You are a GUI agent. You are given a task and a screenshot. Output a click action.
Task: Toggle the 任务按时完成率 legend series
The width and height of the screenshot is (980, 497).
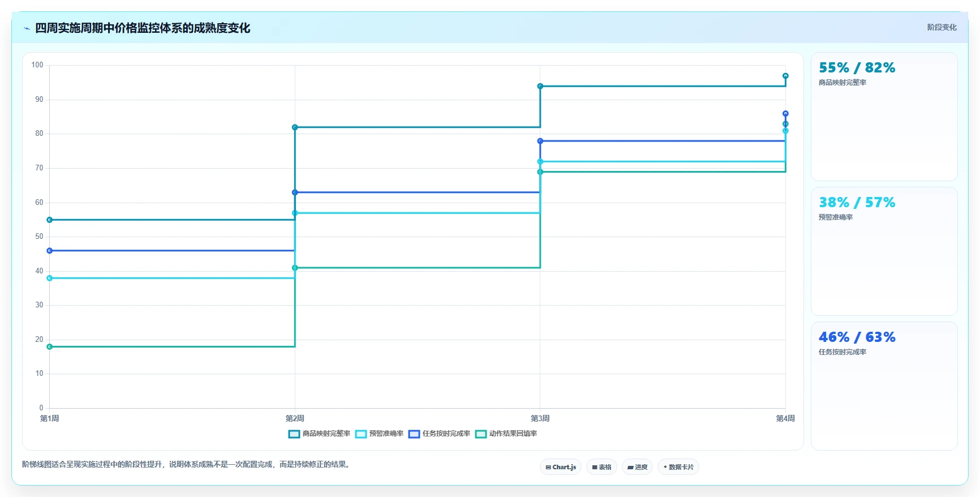click(439, 434)
